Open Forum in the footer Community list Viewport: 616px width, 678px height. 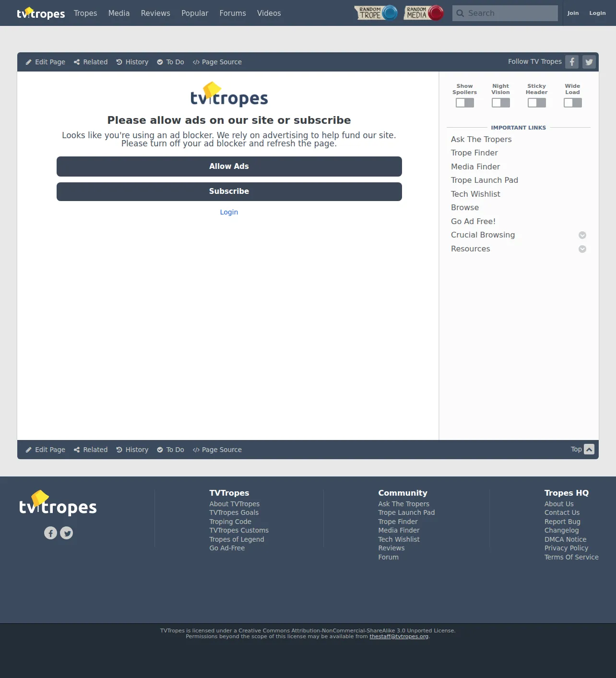389,557
